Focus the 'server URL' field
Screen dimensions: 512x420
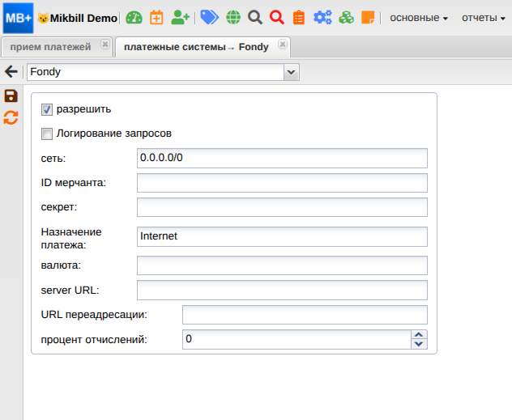pyautogui.click(x=282, y=290)
